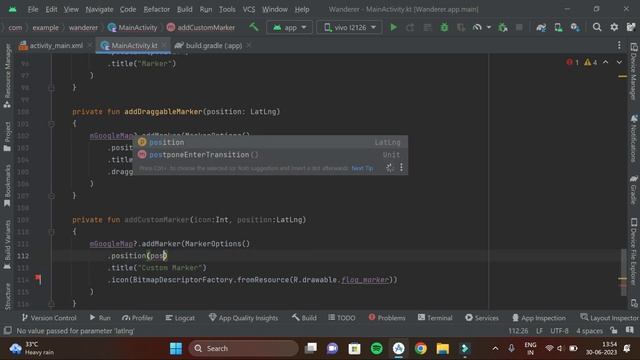640x360 pixels.
Task: Open the SDK Manager icon
Action: [x=575, y=27]
